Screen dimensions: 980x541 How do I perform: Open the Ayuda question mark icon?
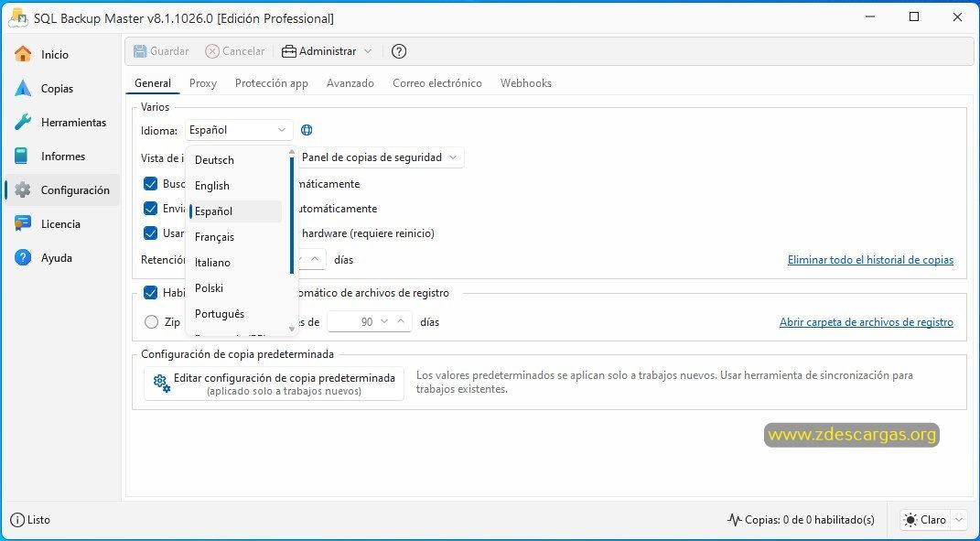[x=23, y=257]
